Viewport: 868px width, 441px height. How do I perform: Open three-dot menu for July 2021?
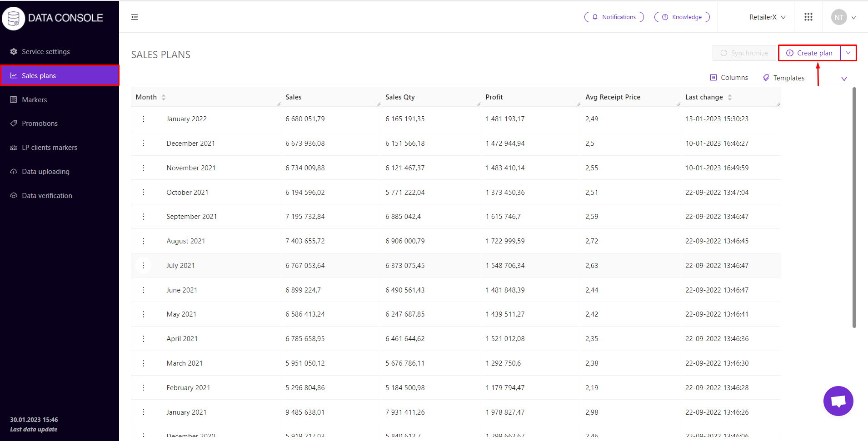point(144,266)
